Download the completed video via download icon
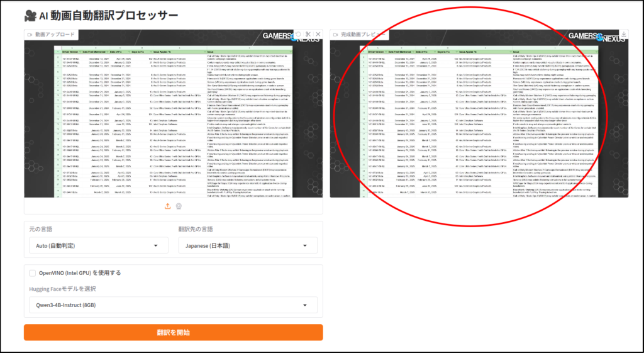This screenshot has width=644, height=353. [x=623, y=34]
